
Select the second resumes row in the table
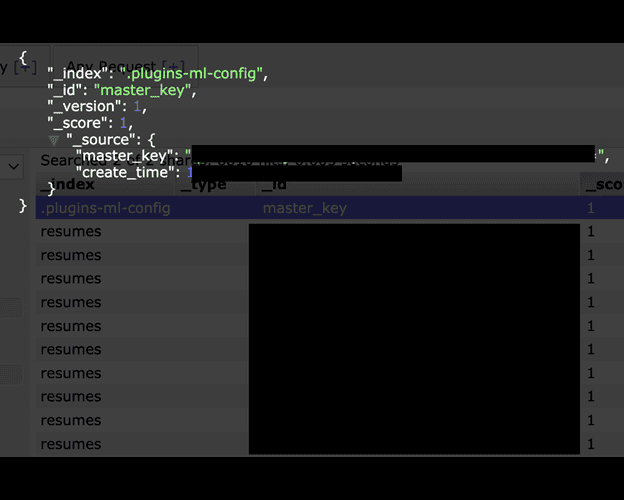point(71,255)
